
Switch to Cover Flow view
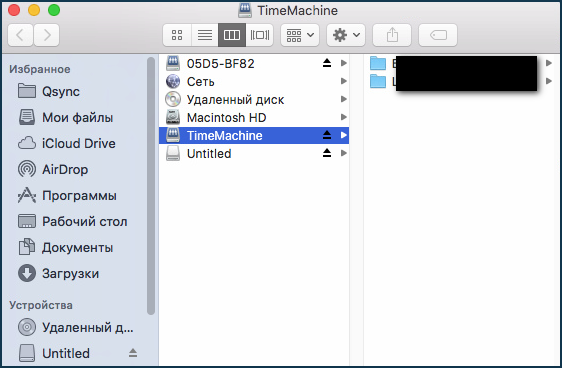[x=260, y=35]
